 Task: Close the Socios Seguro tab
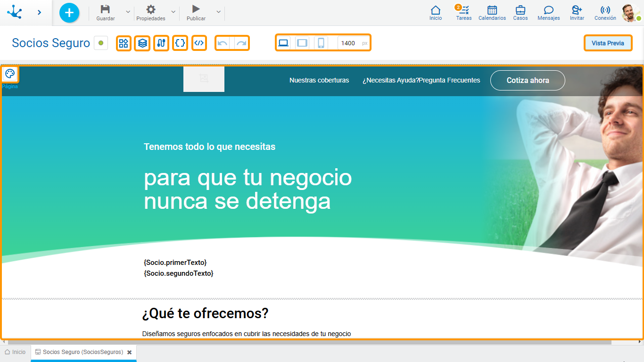pos(129,352)
